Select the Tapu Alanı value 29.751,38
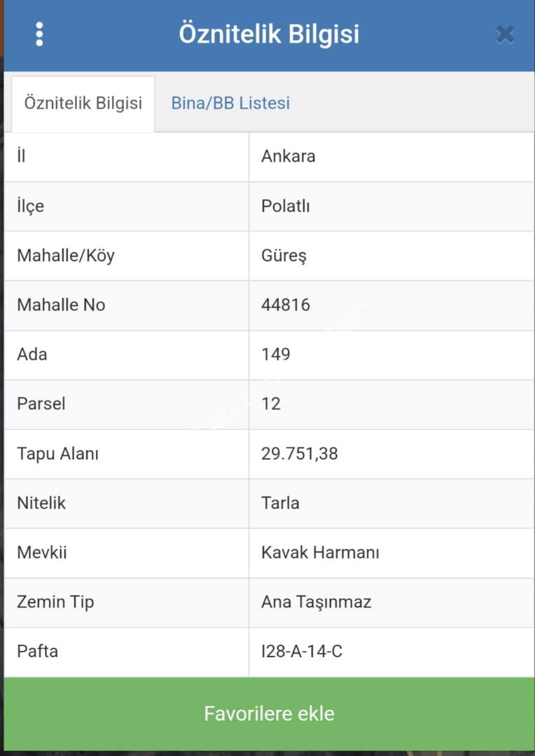Viewport: 535px width, 756px height. tap(299, 454)
